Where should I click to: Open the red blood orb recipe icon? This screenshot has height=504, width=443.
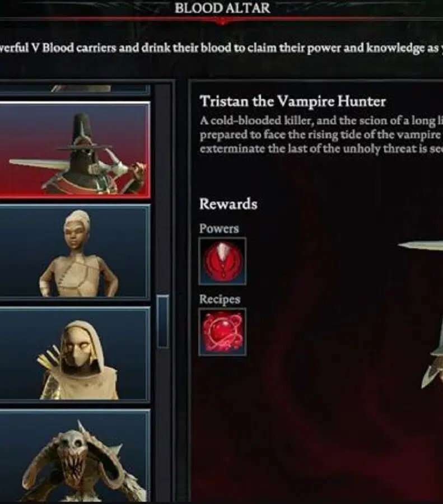pos(222,332)
